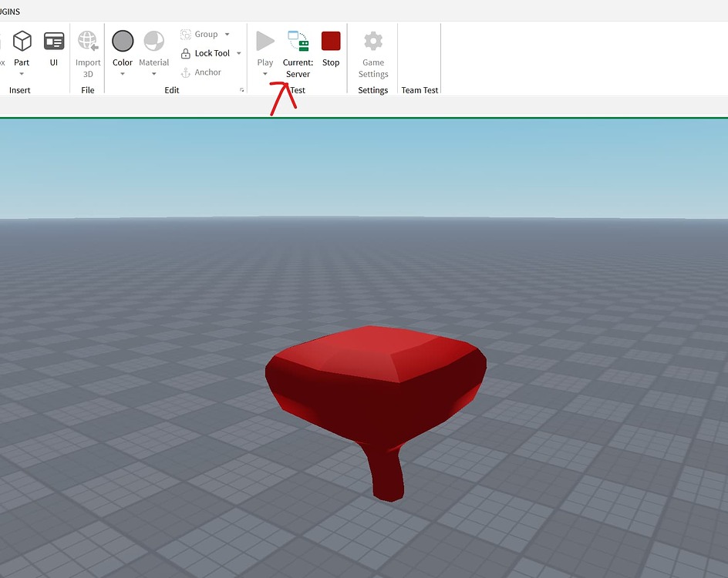Pick a color with the Color swatch
728x578 pixels.
click(x=122, y=42)
